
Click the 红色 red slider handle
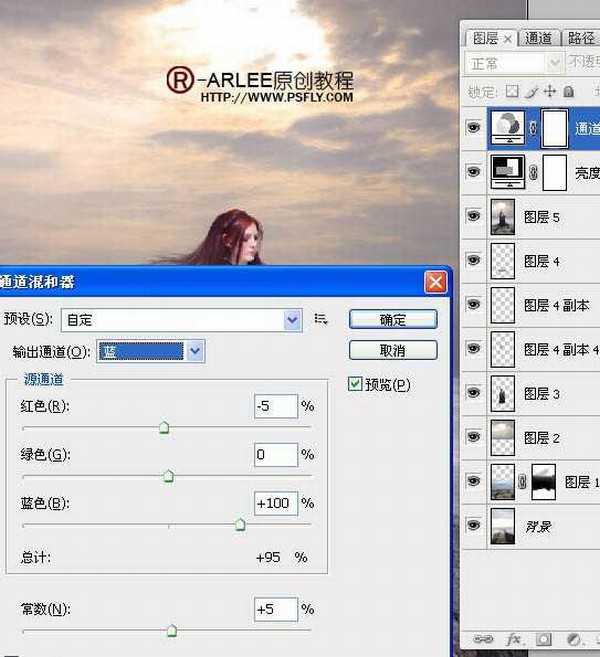[164, 428]
